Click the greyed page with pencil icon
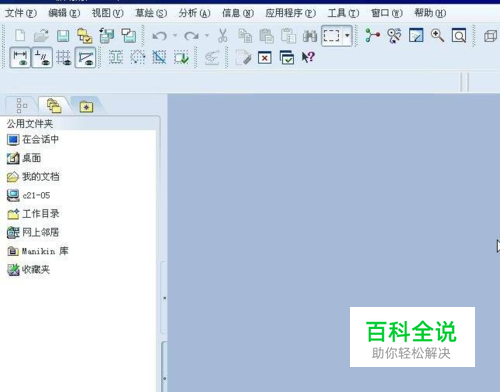500x392 pixels. (x=243, y=58)
